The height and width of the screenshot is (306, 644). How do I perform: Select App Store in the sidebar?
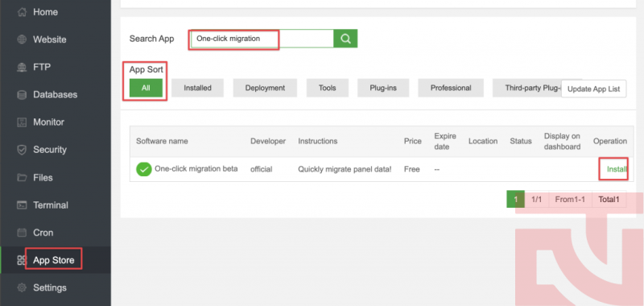click(x=53, y=260)
